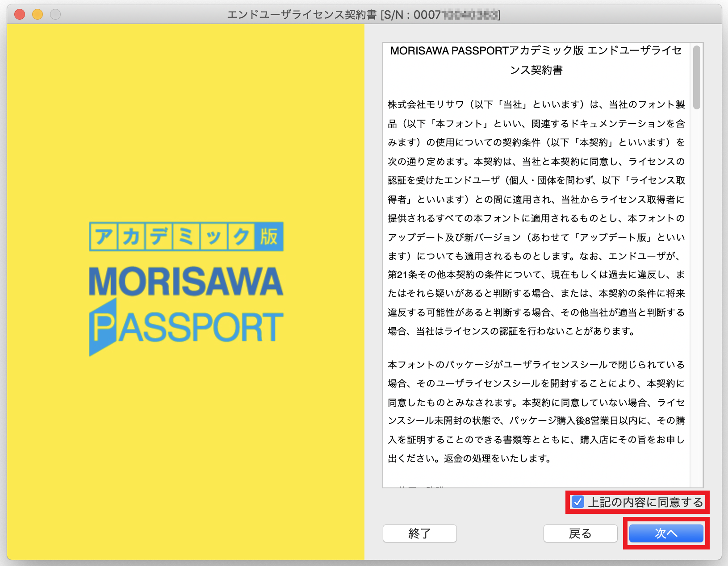Toggle the 上記の内容に同意する checkbox
This screenshot has width=728, height=566.
pyautogui.click(x=578, y=502)
